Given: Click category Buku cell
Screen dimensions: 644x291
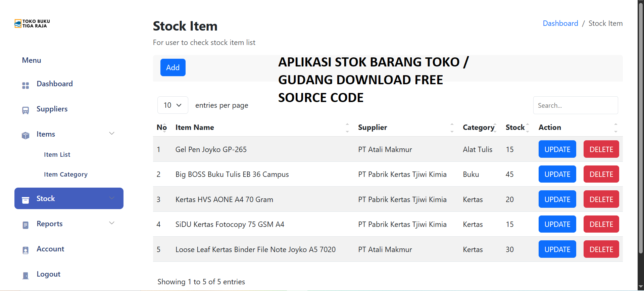Looking at the screenshot, I should [471, 175].
